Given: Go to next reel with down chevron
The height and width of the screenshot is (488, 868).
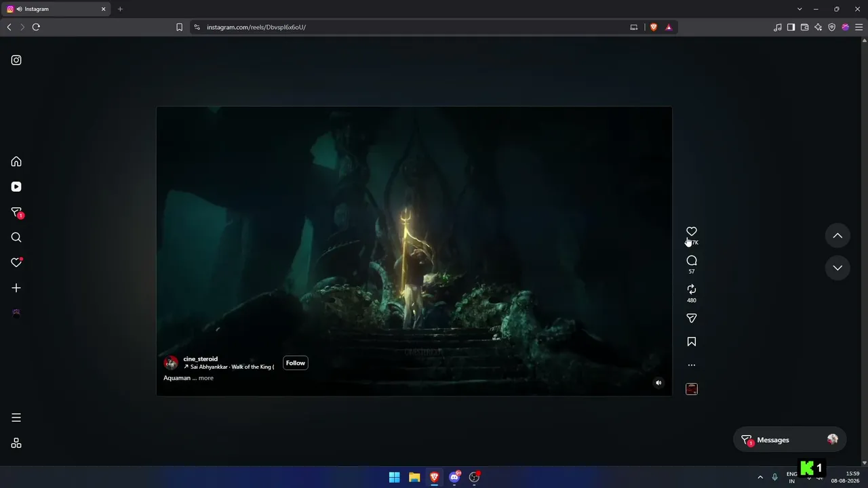Looking at the screenshot, I should (837, 268).
